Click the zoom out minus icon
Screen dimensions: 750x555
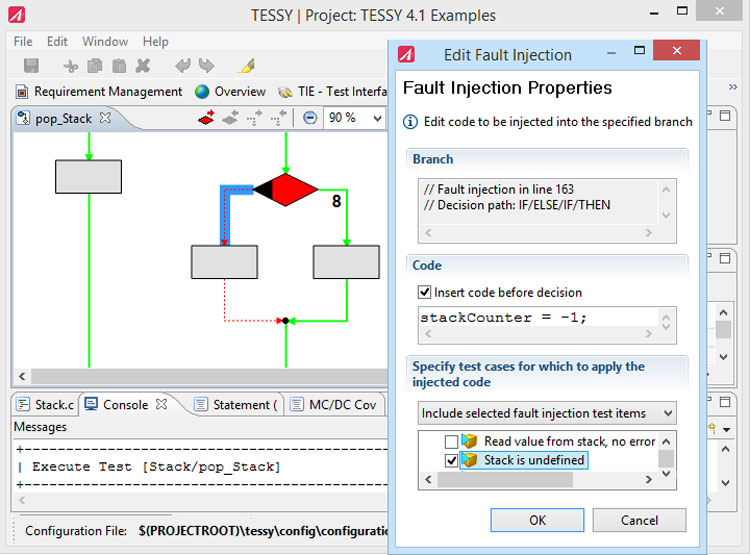[310, 117]
